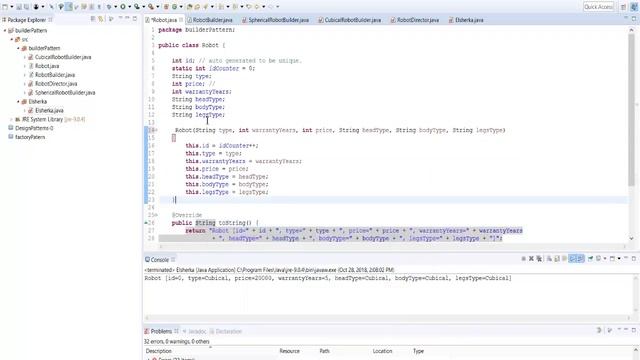The image size is (640, 360).
Task: Click the External Tools run icon
Action: tap(151, 7)
